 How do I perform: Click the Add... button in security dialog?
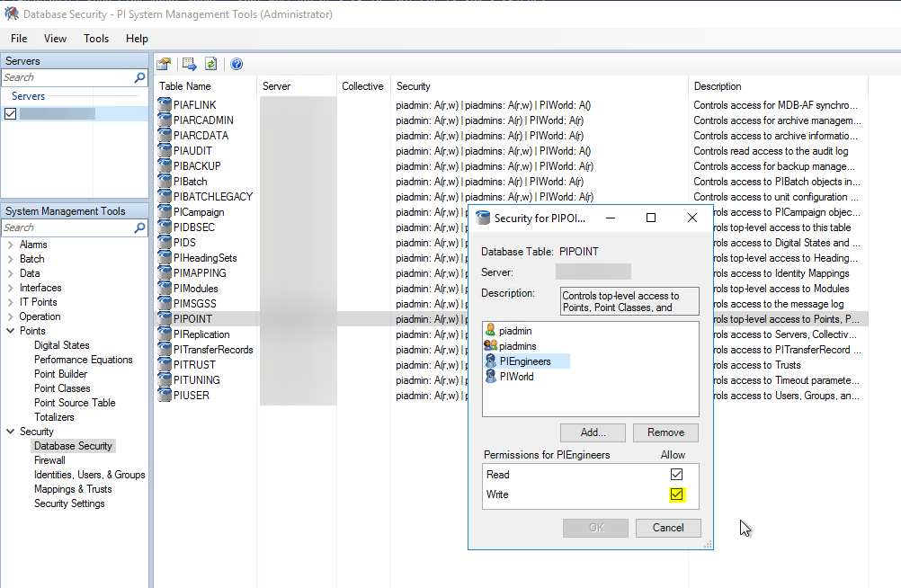[593, 432]
